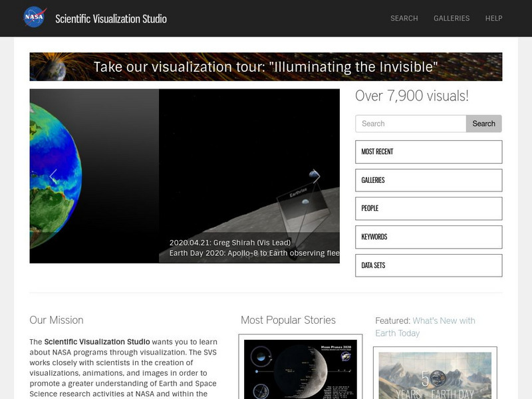Click the Over 7,900 visuals! heading
532x399 pixels.
(412, 96)
